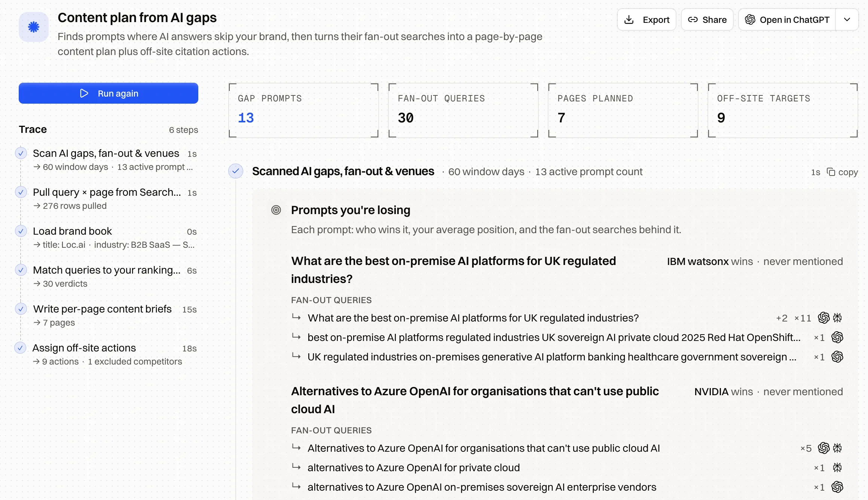The height and width of the screenshot is (500, 868).
Task: Click arrow icon before Red Hat OpenShift query
Action: coord(296,336)
